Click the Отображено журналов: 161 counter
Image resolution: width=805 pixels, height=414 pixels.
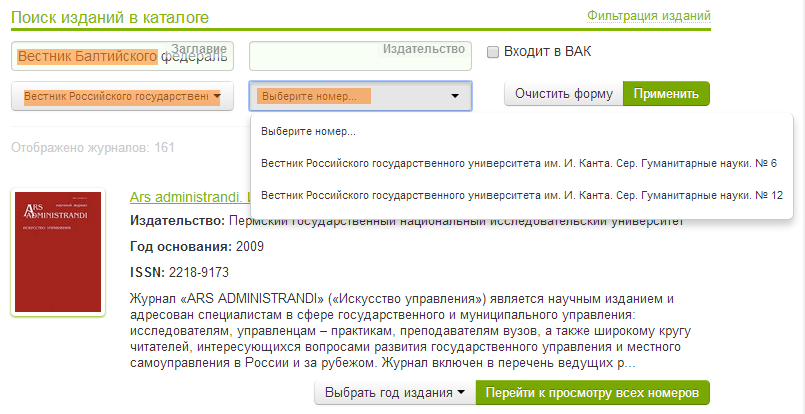(92, 148)
